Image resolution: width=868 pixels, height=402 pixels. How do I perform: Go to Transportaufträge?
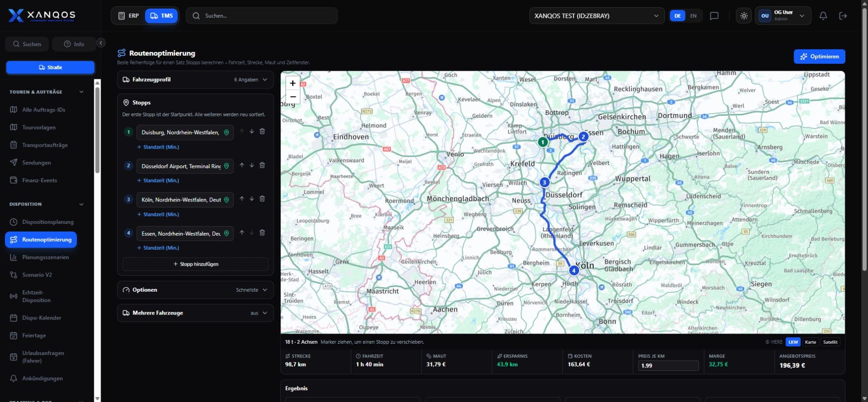45,145
